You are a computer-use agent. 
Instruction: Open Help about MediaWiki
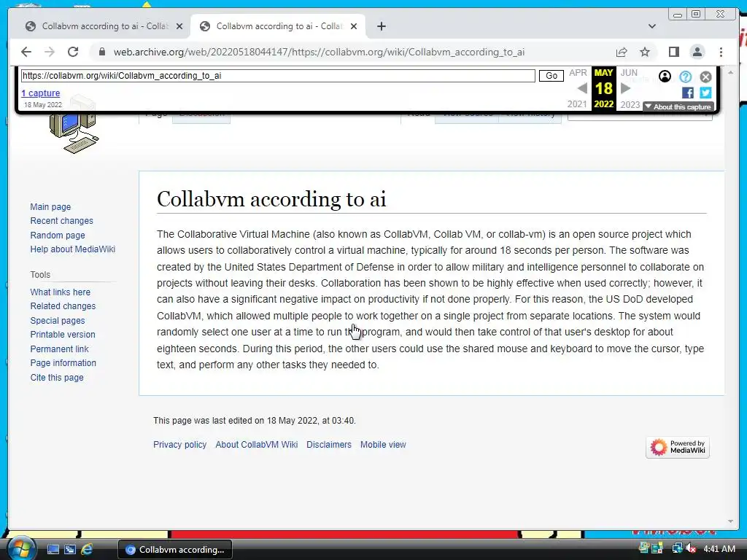[x=72, y=249]
